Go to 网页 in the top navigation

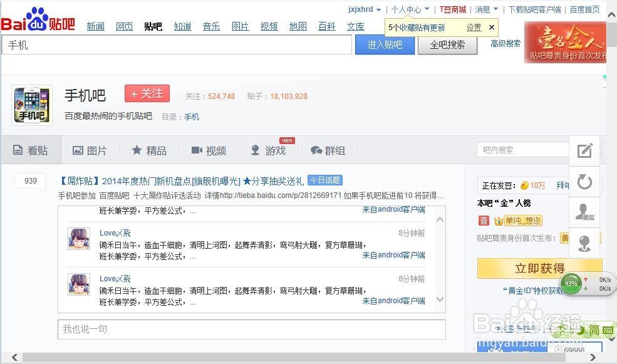point(125,26)
